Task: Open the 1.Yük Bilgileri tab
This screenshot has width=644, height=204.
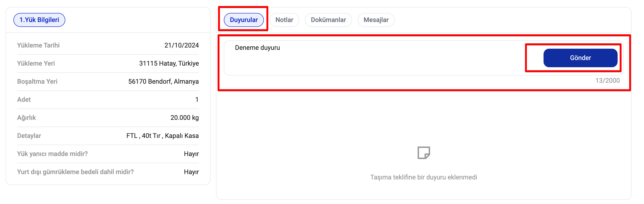Action: click(39, 20)
